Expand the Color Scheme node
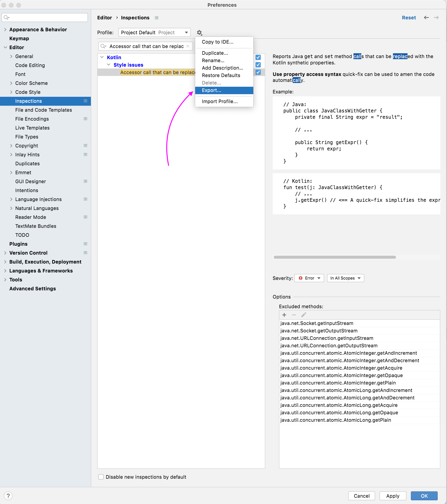The image size is (447, 504). pos(11,83)
